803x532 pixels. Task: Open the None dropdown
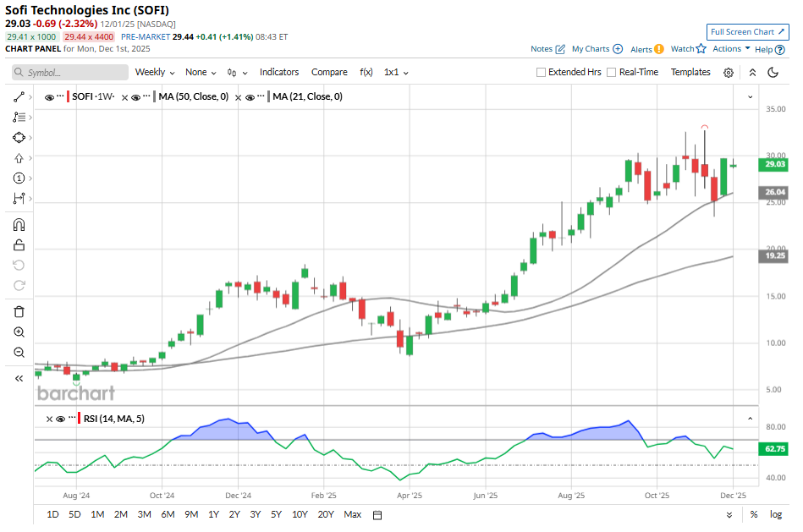coord(201,72)
